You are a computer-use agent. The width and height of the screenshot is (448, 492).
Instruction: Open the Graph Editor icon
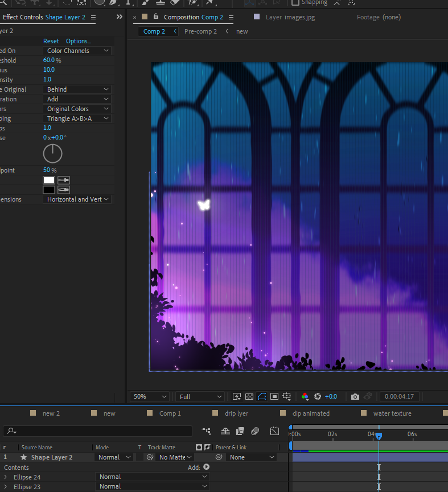pos(274,431)
